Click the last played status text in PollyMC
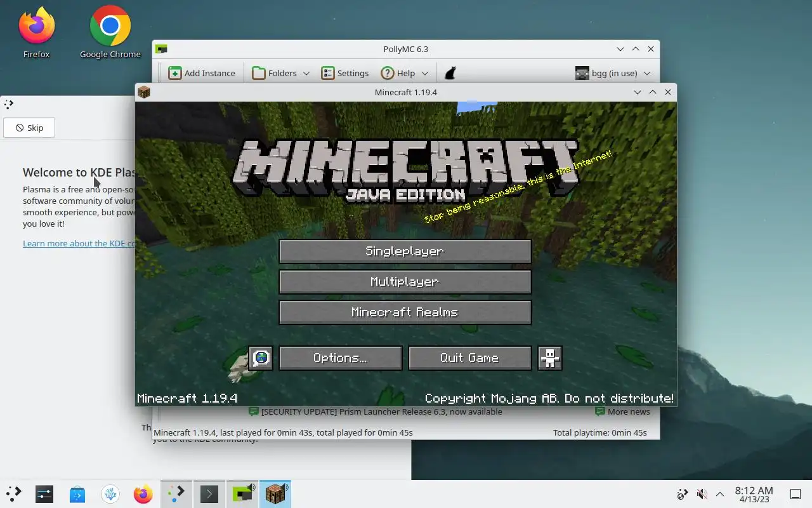The height and width of the screenshot is (508, 812). [283, 432]
